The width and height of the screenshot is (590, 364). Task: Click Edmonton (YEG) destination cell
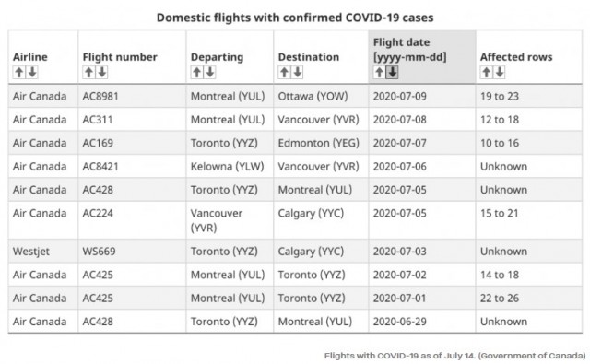pos(321,143)
